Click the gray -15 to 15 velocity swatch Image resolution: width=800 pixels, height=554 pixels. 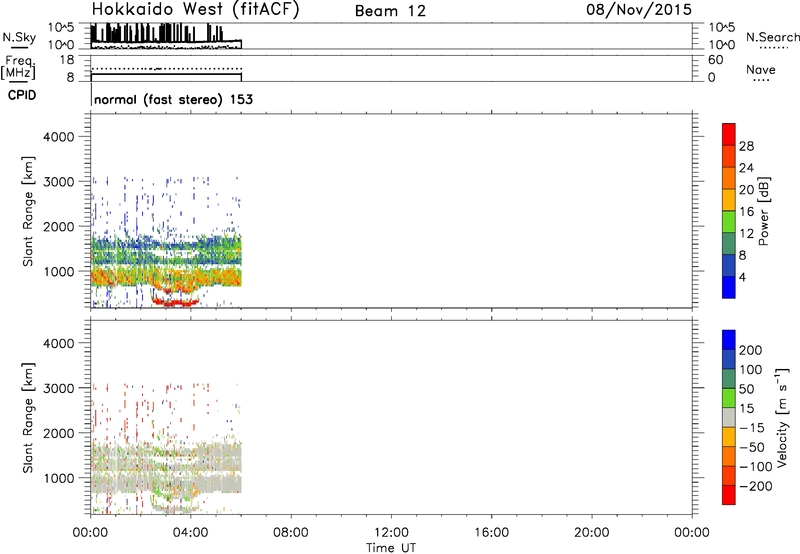[729, 417]
